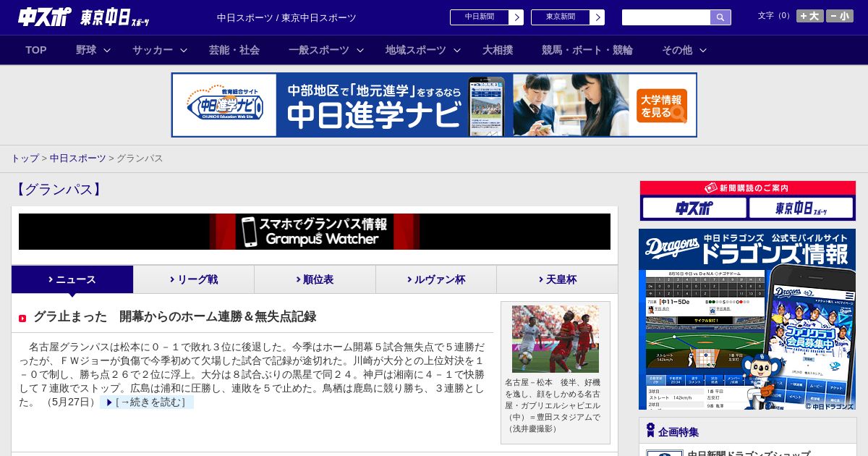Click the 東京中日スポーツ logo in header
The image size is (868, 456).
pos(116,17)
